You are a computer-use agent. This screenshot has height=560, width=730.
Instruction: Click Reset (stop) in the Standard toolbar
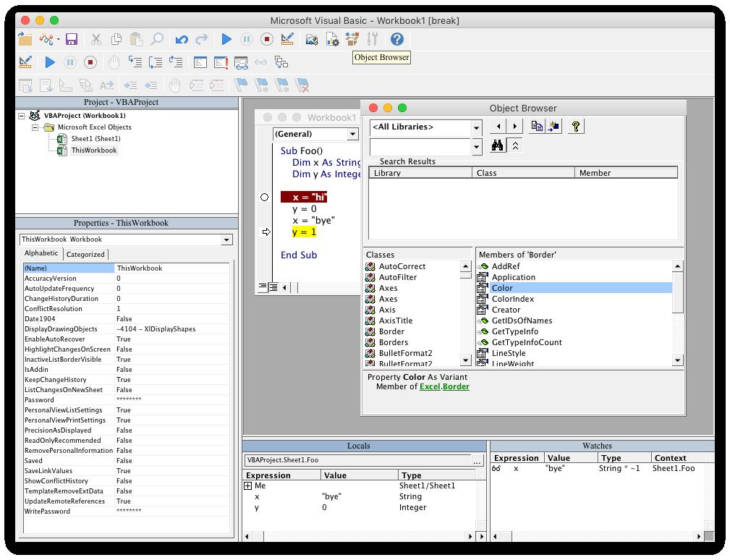(x=267, y=39)
